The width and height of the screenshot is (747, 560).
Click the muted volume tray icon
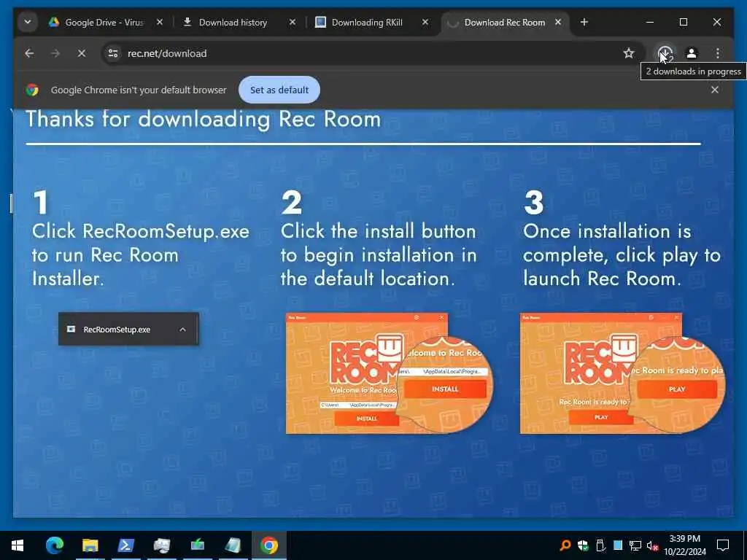[x=652, y=545]
